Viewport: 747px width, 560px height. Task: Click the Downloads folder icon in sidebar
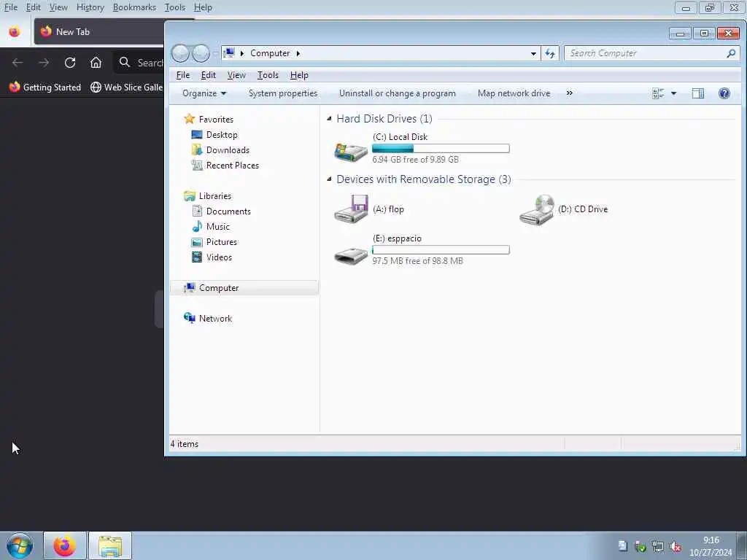pos(197,150)
